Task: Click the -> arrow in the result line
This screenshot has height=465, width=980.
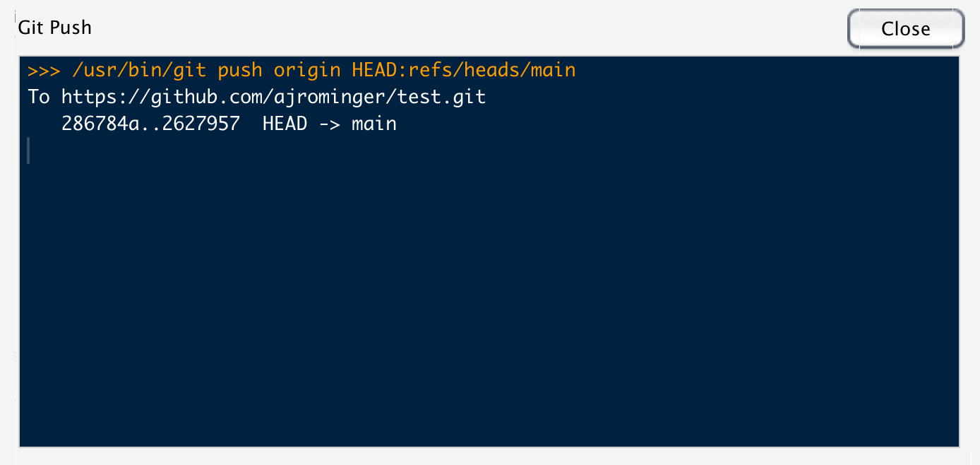Action: [329, 124]
